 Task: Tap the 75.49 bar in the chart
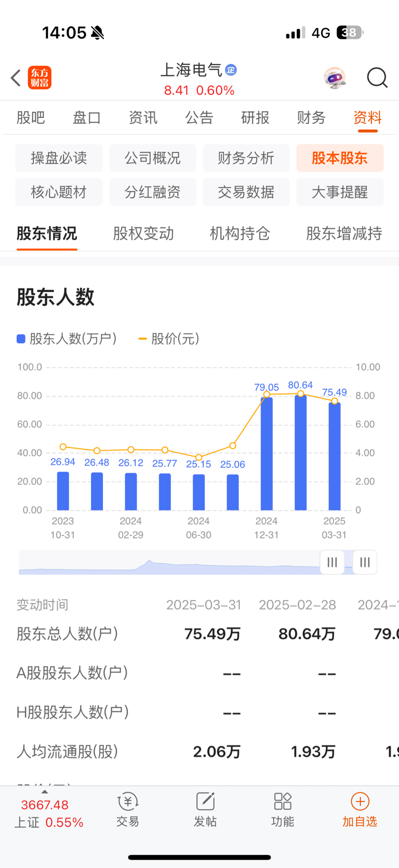(335, 456)
